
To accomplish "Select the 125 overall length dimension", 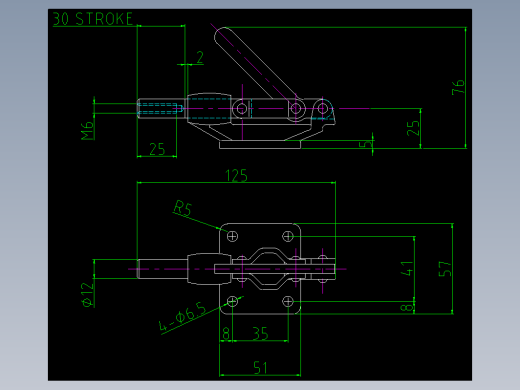I will (236, 175).
